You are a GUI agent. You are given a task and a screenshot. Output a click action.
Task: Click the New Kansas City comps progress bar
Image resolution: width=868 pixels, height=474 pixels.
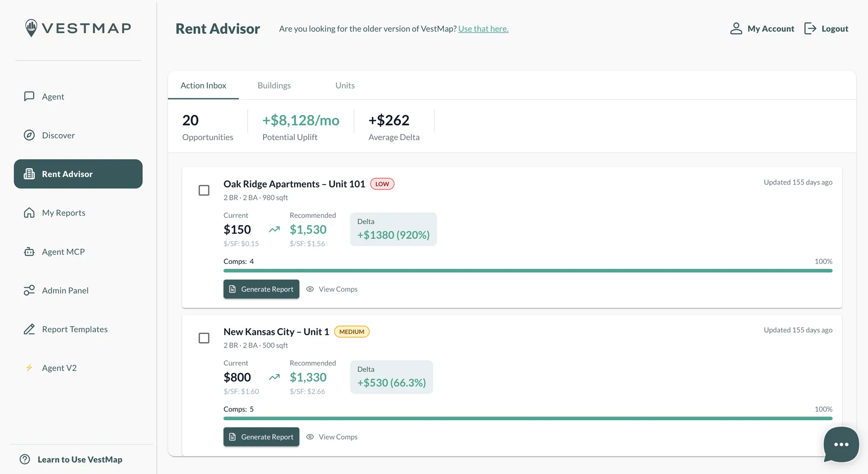528,418
